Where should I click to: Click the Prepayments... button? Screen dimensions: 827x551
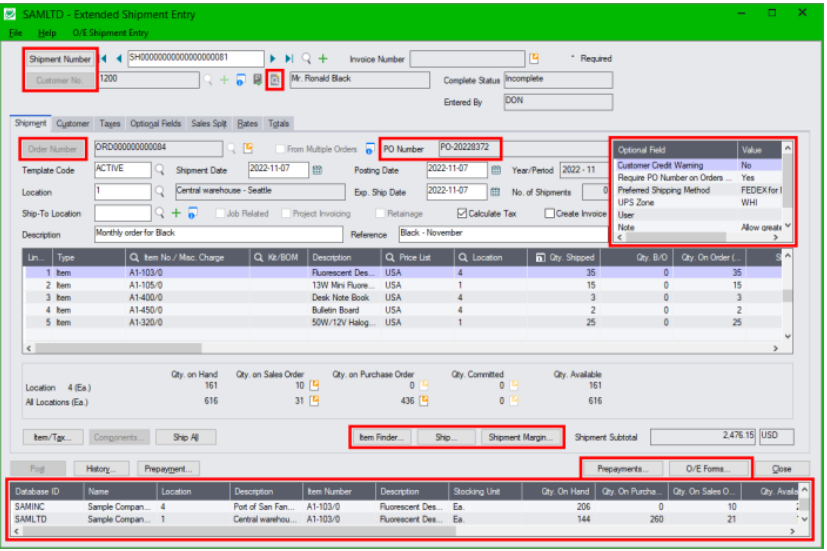tap(623, 469)
